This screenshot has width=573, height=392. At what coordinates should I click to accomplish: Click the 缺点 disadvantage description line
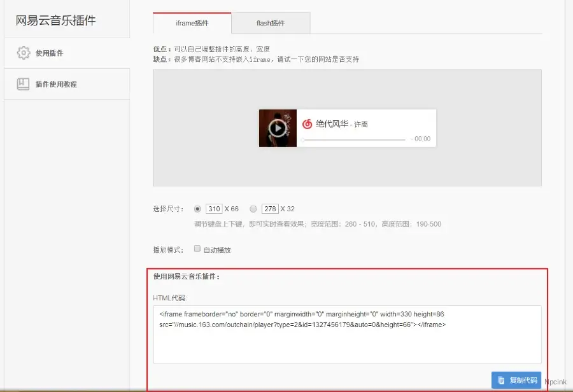pos(256,59)
